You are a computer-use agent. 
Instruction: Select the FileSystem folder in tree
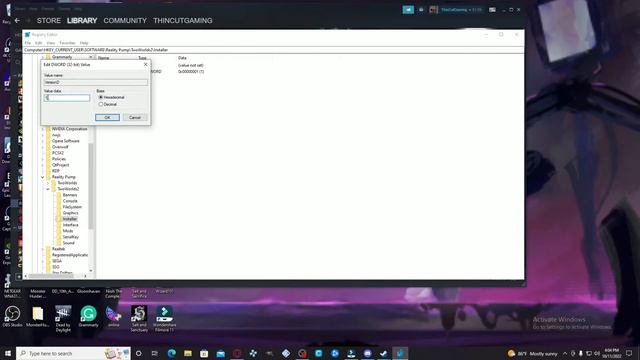[x=72, y=207]
